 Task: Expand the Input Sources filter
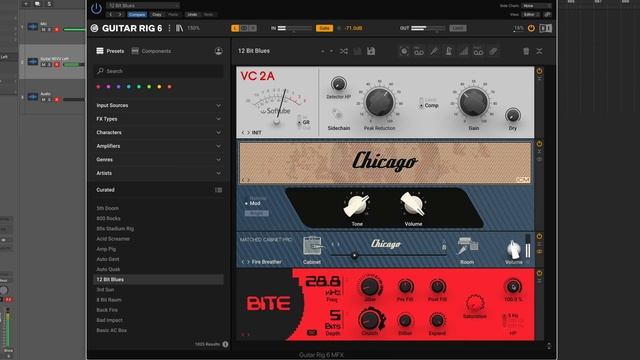coord(159,105)
